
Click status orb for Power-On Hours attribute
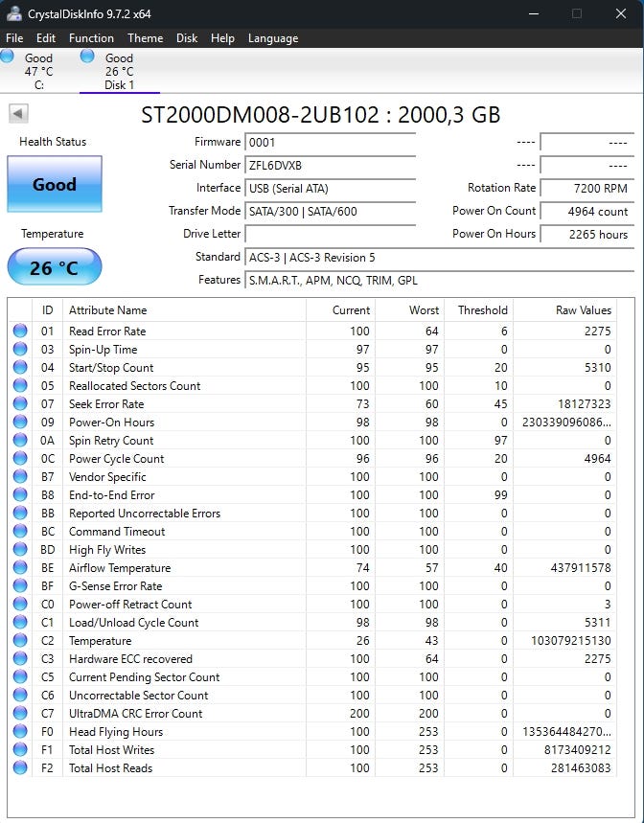click(x=20, y=422)
